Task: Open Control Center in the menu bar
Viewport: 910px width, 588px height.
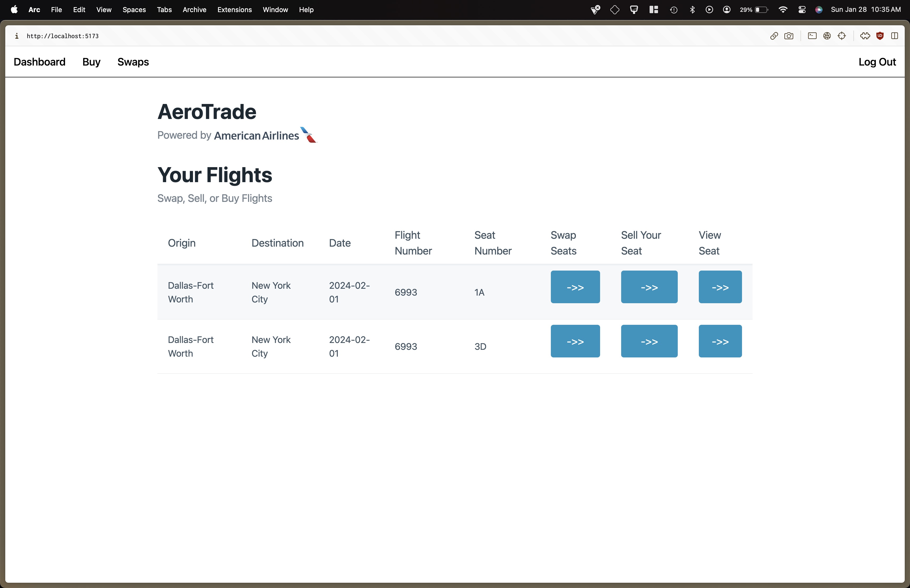Action: [802, 9]
